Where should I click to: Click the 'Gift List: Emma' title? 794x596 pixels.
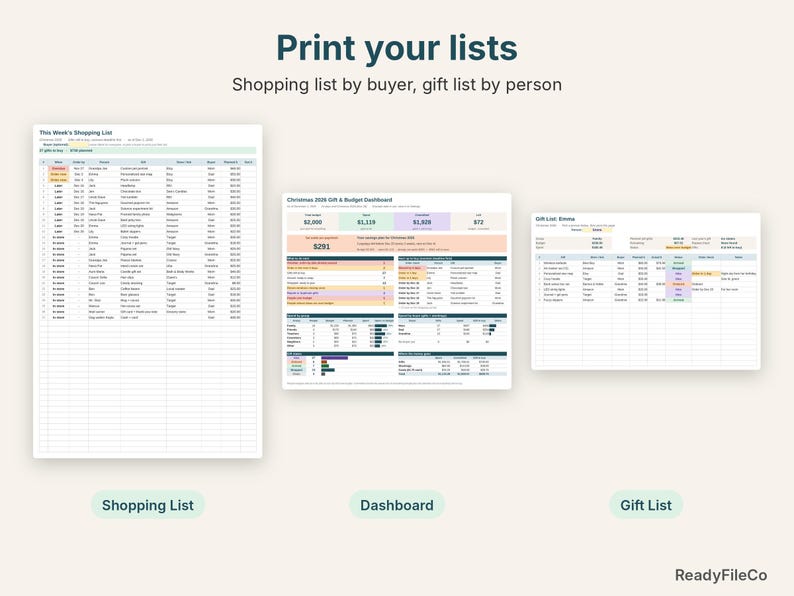pos(555,219)
